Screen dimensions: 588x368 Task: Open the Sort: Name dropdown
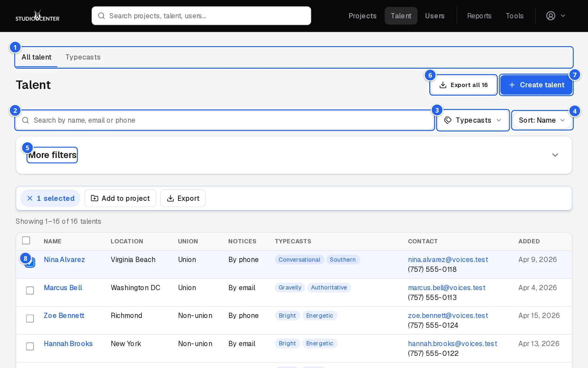tap(542, 120)
